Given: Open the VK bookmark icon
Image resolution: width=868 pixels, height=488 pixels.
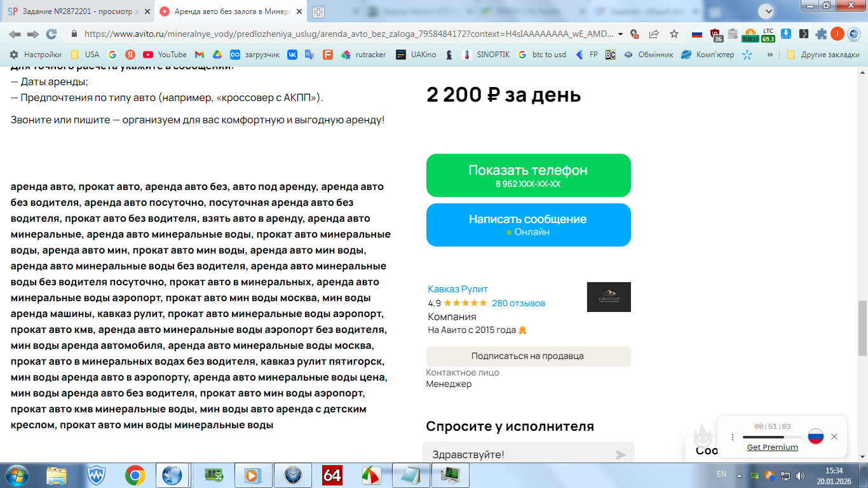Looking at the screenshot, I should (x=292, y=55).
